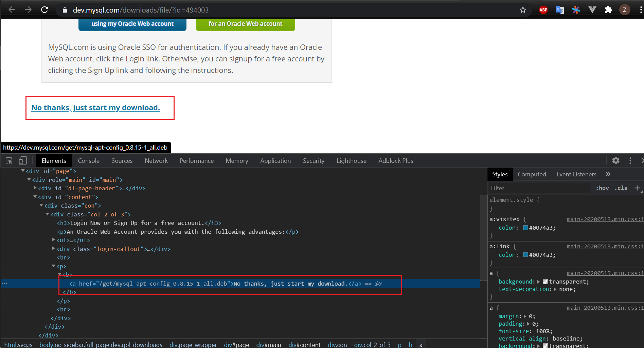Click the colorful pinwheel extension icon

pyautogui.click(x=576, y=10)
